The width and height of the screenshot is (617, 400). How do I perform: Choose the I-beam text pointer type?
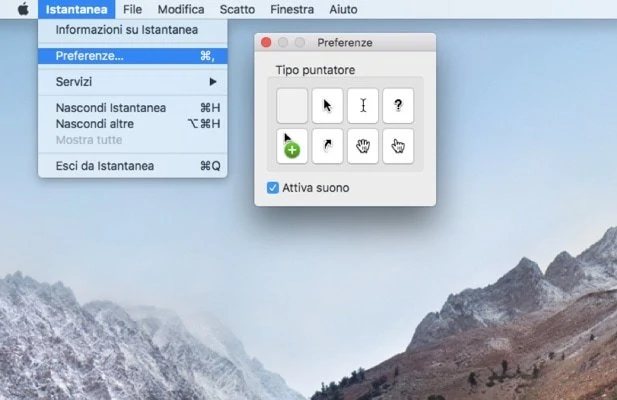(x=363, y=106)
